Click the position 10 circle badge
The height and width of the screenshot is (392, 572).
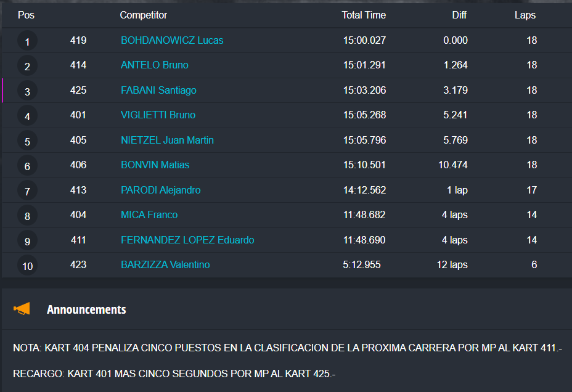coord(27,266)
